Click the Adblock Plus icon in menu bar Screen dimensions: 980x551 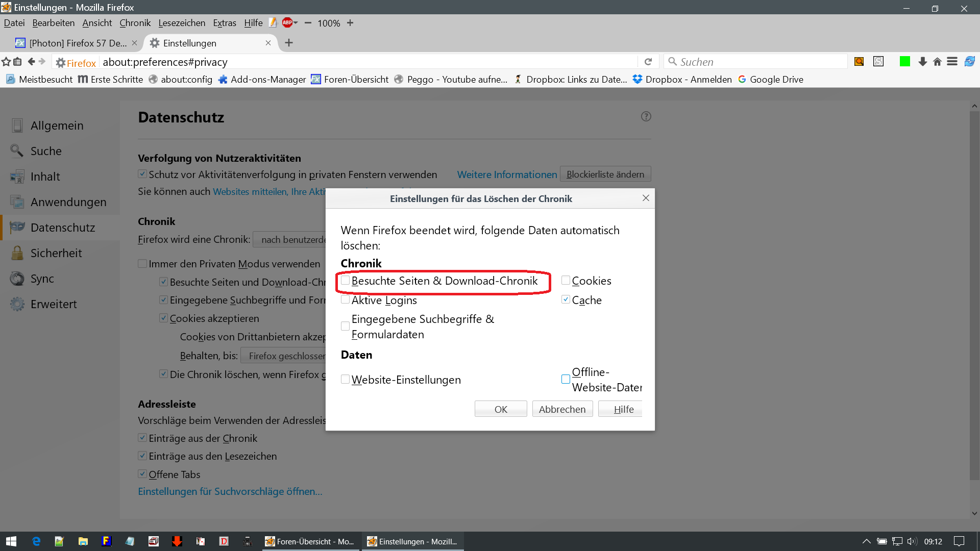point(287,22)
